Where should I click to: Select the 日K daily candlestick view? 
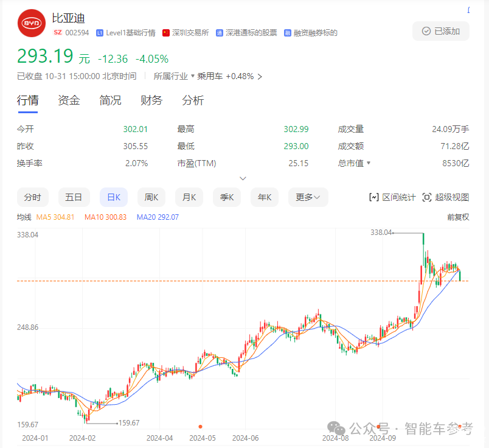[114, 197]
